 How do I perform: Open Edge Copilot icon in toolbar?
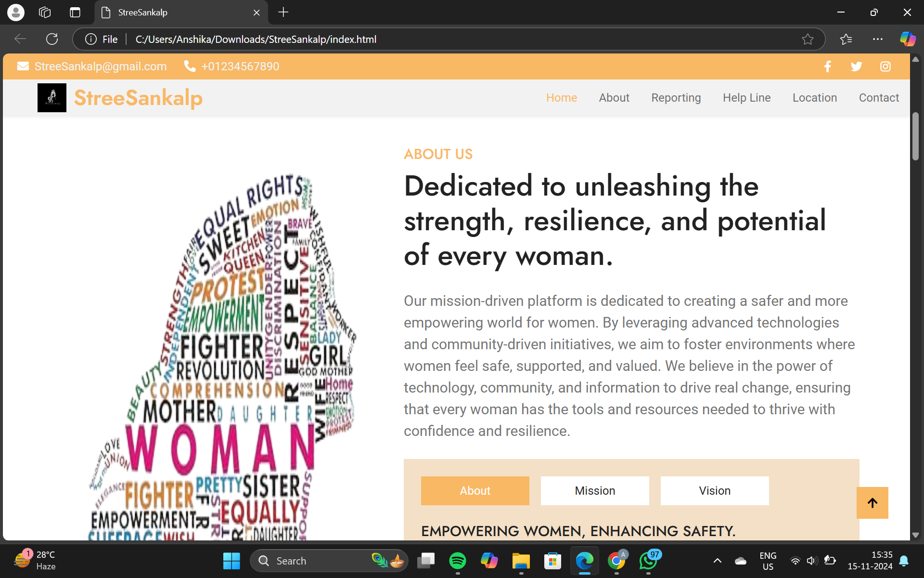pos(908,39)
